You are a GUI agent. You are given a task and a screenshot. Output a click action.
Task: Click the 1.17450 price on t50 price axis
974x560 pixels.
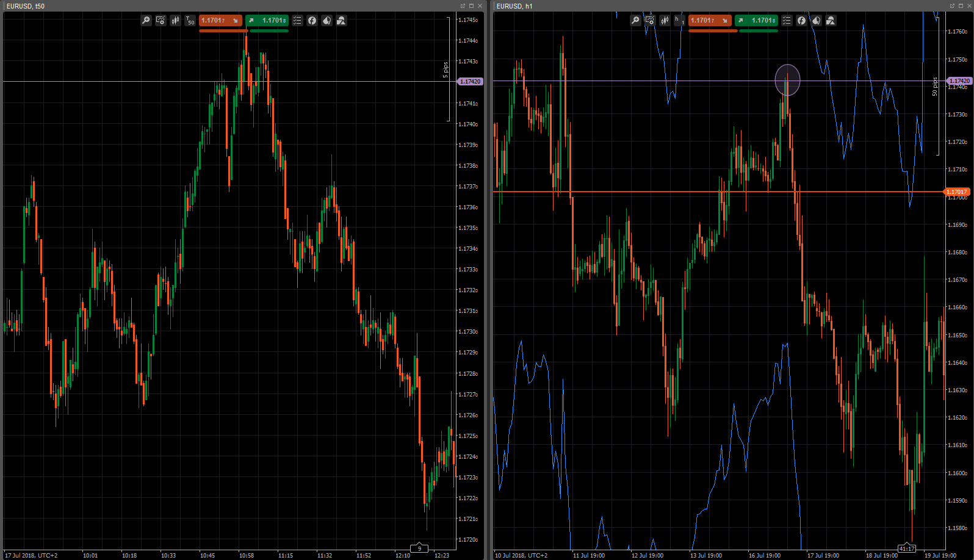click(x=468, y=20)
